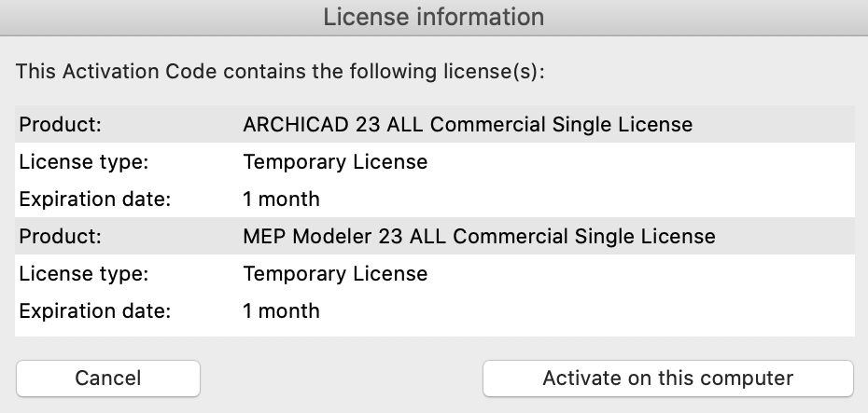This screenshot has width=868, height=413.
Task: Click Expiration date label under MEP Modeler
Action: [94, 310]
